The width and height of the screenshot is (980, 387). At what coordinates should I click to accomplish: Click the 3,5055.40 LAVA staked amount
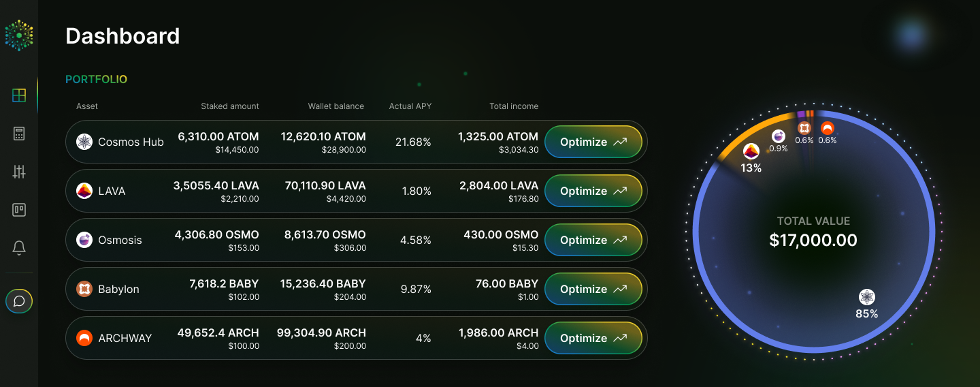pos(216,186)
